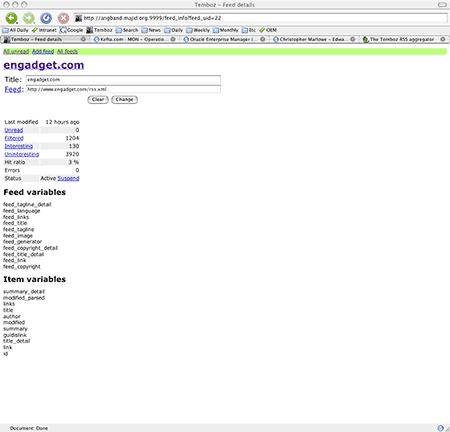Click the '12 hours ago' last modified value
This screenshot has width=450, height=432.
(x=62, y=122)
